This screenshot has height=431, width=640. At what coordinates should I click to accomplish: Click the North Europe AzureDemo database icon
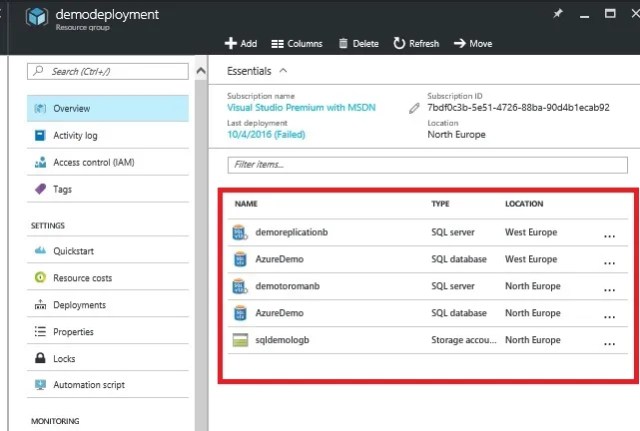tap(240, 313)
